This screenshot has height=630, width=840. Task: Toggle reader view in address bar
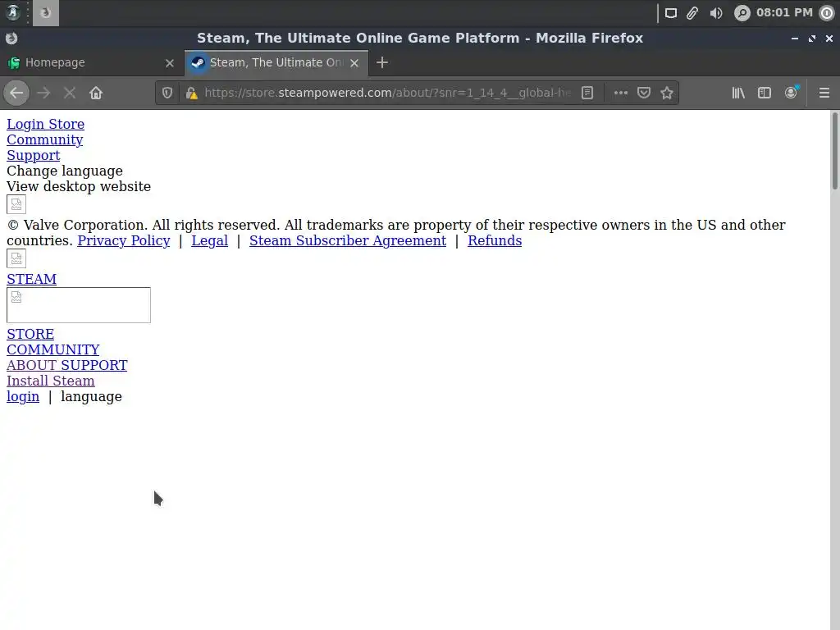click(587, 93)
